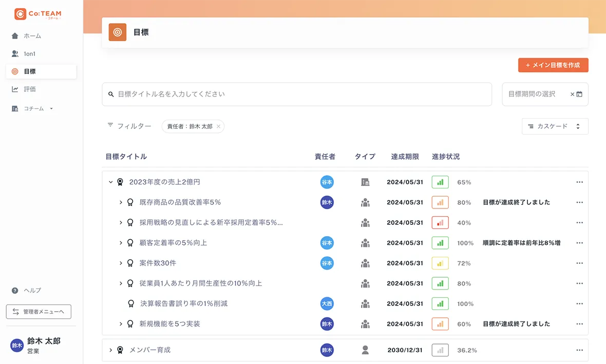This screenshot has width=606, height=364.
Task: Go to ホーム in the sidebar
Action: tap(32, 36)
